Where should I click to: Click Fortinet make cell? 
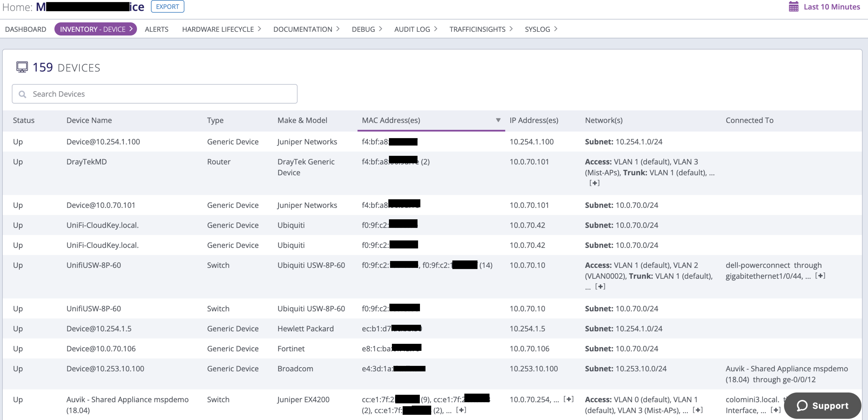pyautogui.click(x=291, y=349)
